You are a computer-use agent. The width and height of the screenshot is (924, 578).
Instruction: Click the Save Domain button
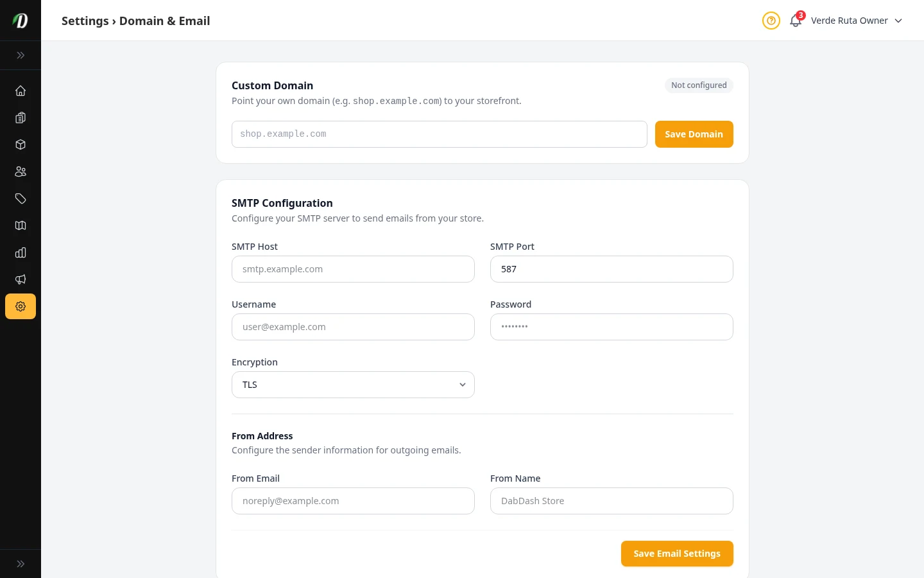(x=694, y=134)
